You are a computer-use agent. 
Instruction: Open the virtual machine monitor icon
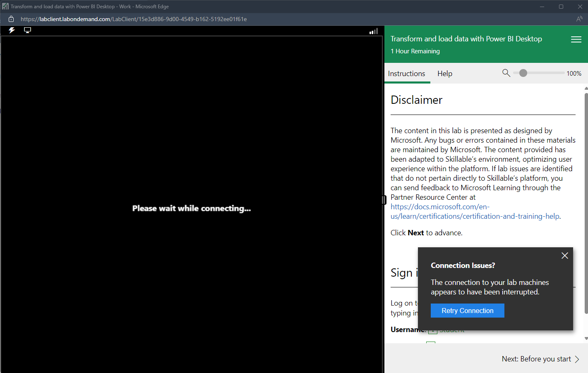coord(27,30)
